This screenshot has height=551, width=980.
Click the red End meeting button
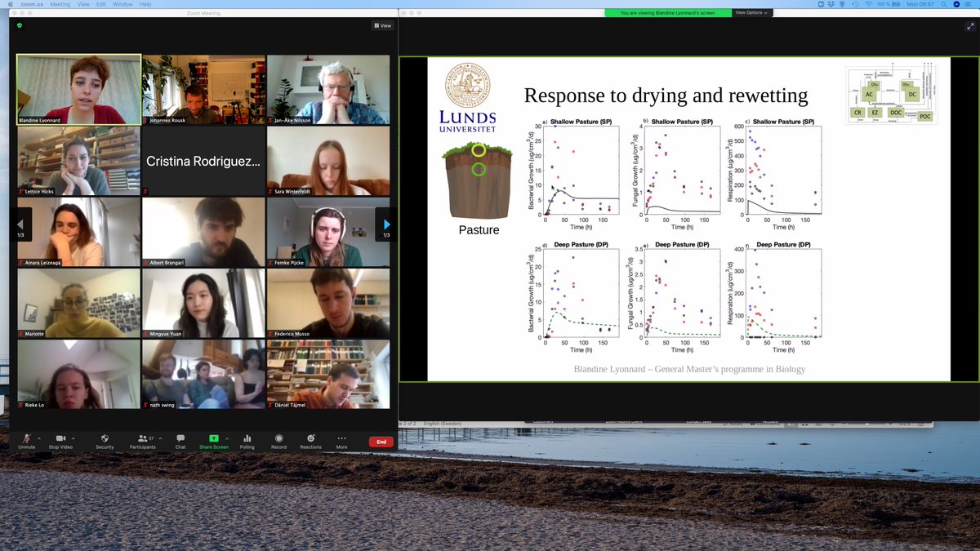click(x=381, y=442)
